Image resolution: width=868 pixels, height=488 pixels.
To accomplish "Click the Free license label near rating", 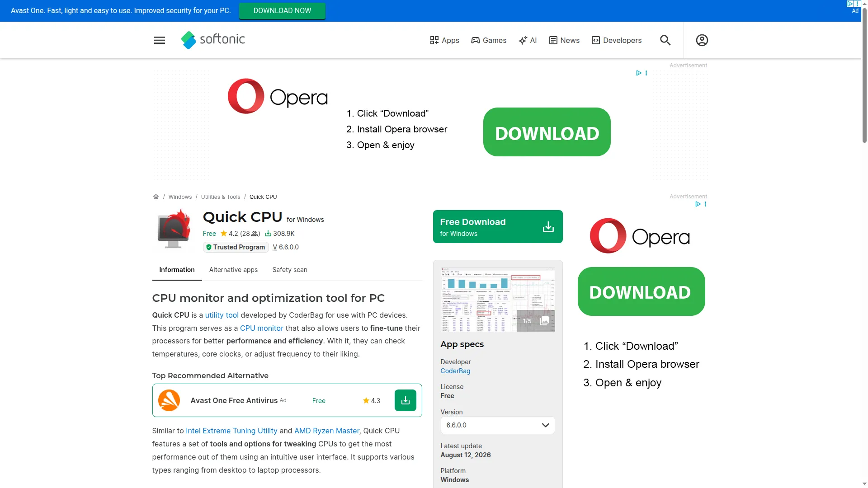I will click(209, 234).
